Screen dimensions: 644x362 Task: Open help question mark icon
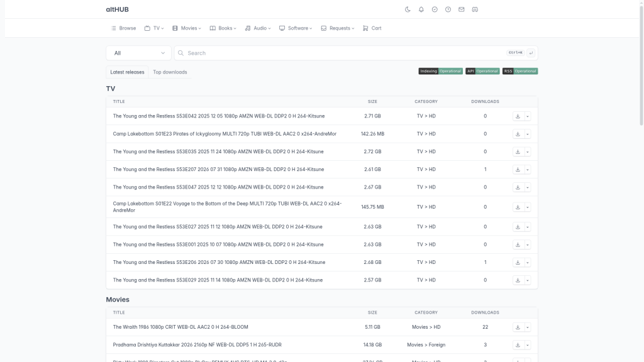coord(448,9)
